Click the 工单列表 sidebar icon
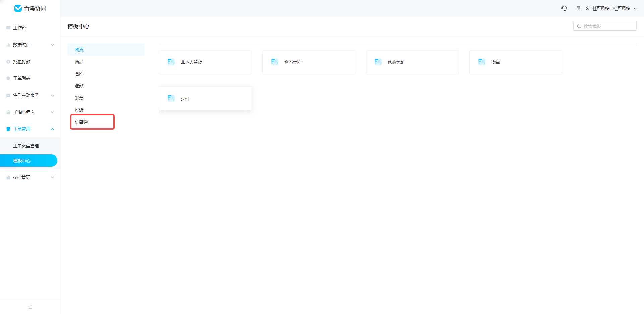This screenshot has height=314, width=644. [x=8, y=78]
